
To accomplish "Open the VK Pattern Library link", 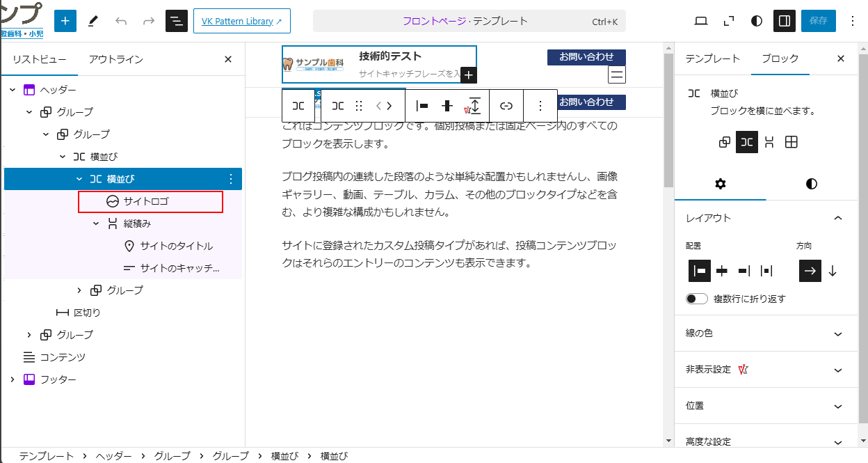I will pos(241,21).
